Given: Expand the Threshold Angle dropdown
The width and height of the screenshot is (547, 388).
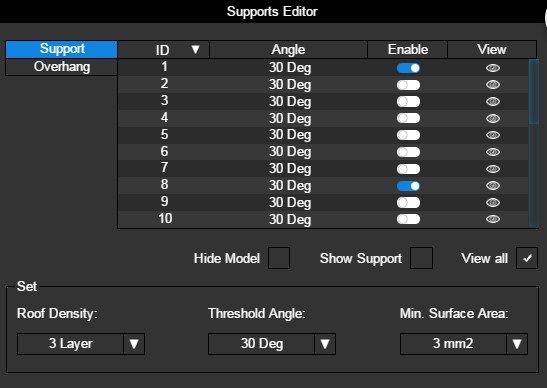Looking at the screenshot, I should point(272,344).
